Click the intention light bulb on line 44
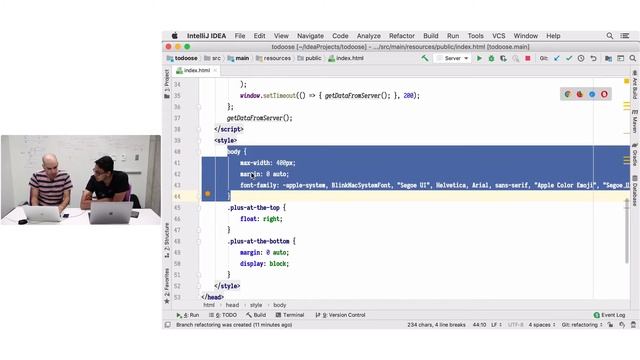Viewport: 640px width, 360px height. click(x=208, y=194)
